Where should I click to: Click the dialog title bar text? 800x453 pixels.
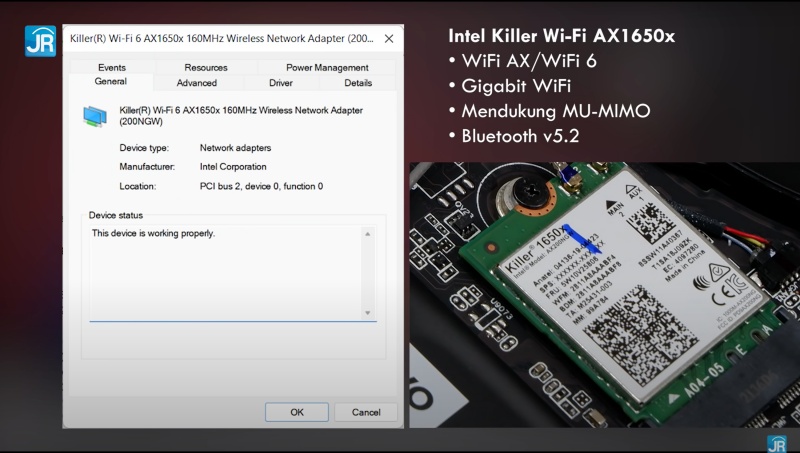click(220, 38)
